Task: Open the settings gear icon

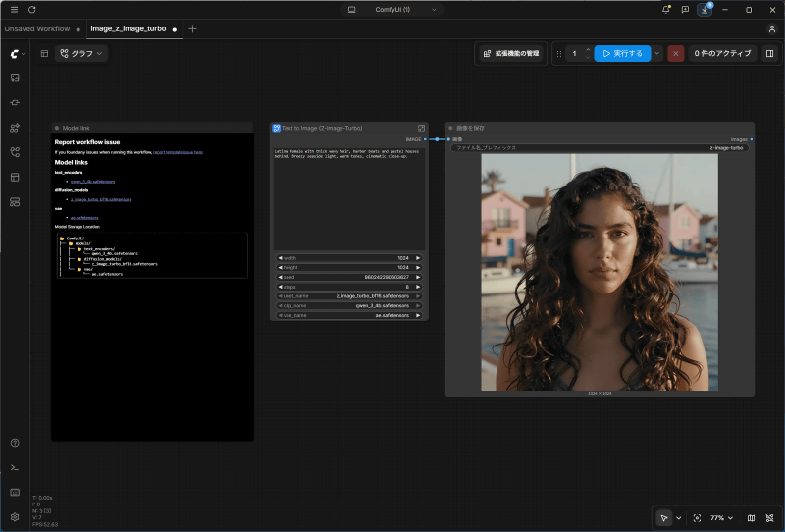Action: pos(15,517)
